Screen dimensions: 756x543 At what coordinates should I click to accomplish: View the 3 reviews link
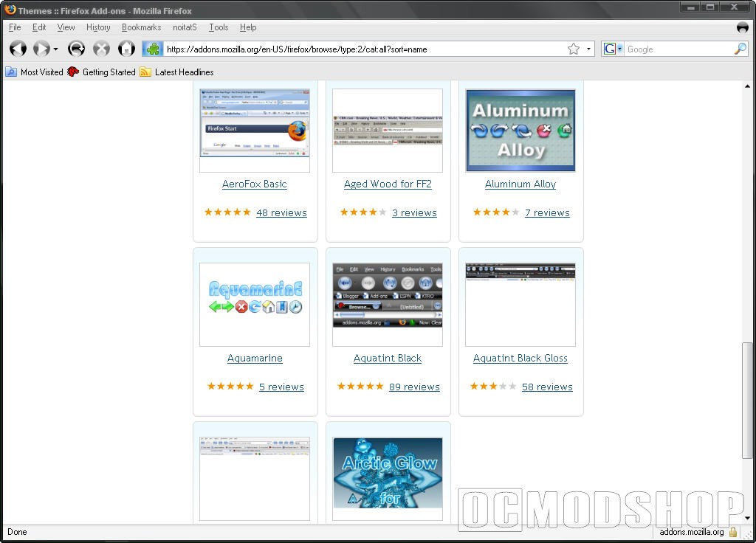tap(415, 212)
